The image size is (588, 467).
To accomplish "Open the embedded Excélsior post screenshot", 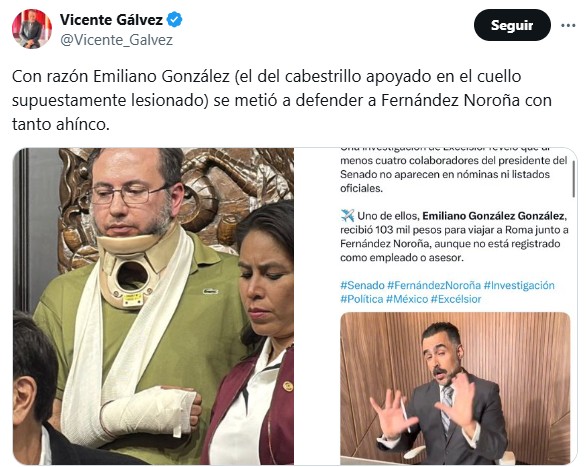I will (435, 306).
